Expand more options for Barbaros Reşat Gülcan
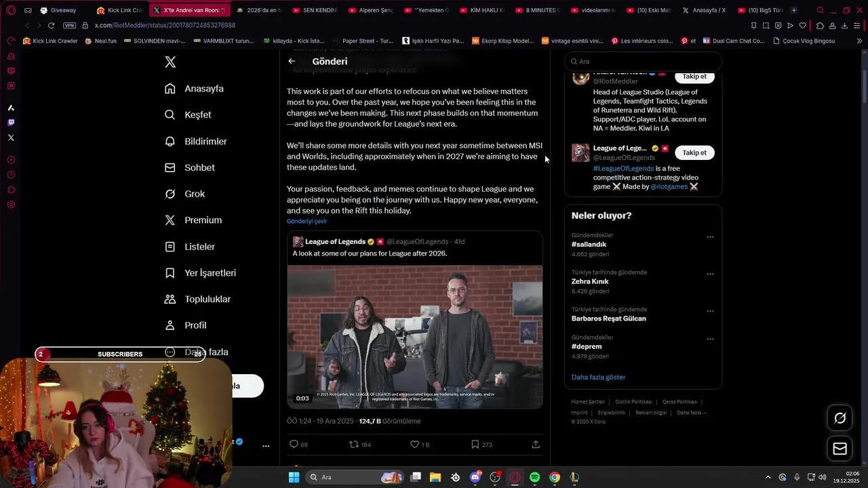Viewport: 868px width, 488px height. tap(710, 311)
